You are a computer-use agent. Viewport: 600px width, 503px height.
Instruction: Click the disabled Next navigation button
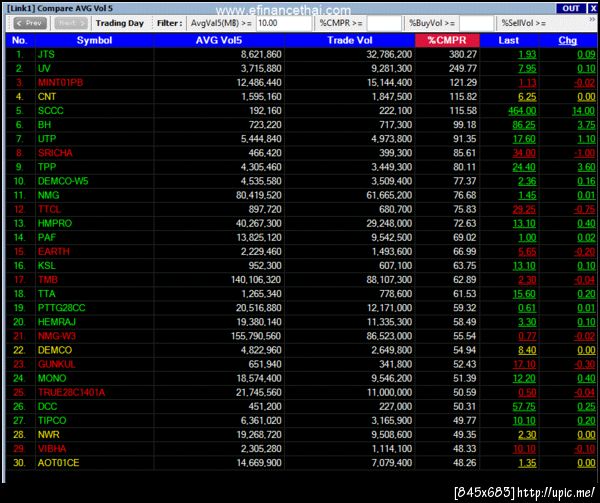click(x=71, y=23)
